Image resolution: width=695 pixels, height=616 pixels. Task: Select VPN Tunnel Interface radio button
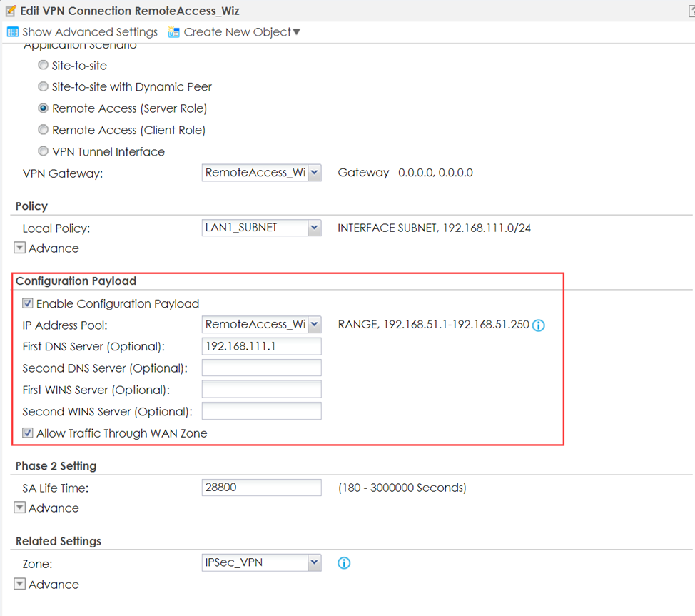(44, 151)
